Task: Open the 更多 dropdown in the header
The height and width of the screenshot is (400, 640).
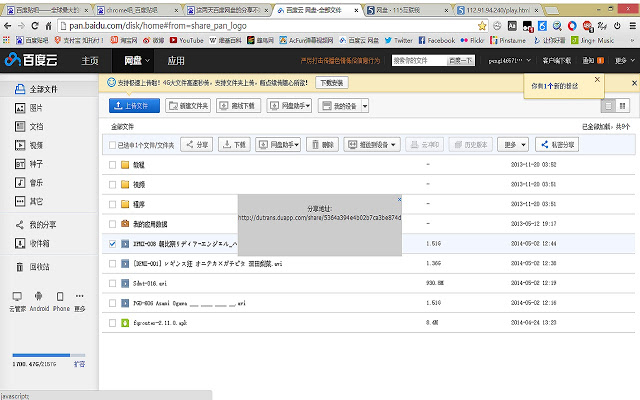Action: click(624, 60)
